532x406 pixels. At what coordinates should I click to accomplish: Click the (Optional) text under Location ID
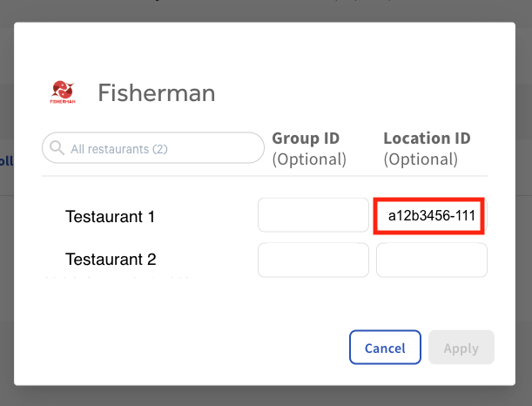[421, 159]
